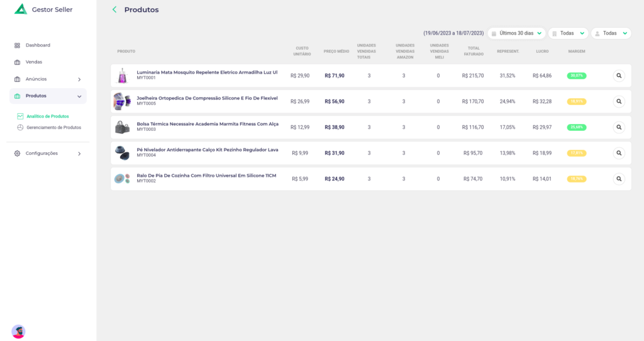Open Vendas in the sidebar
Screen dimensions: 644x341
pos(34,62)
